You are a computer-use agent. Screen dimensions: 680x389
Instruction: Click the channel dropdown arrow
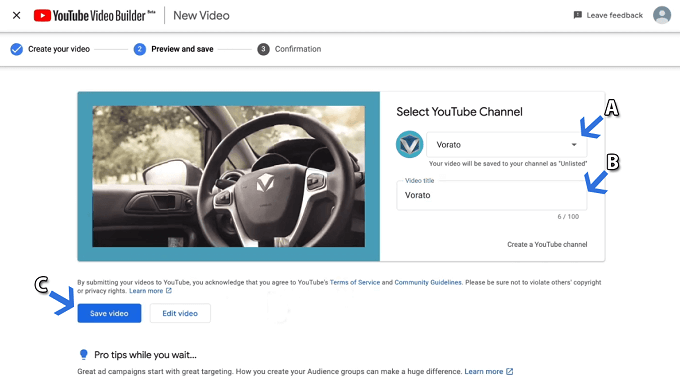click(x=574, y=145)
